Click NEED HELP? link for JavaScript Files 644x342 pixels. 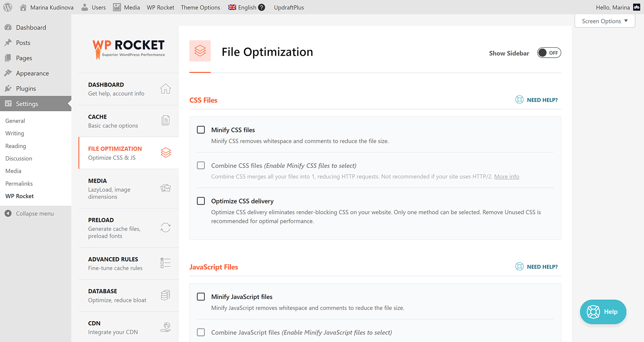[542, 267]
